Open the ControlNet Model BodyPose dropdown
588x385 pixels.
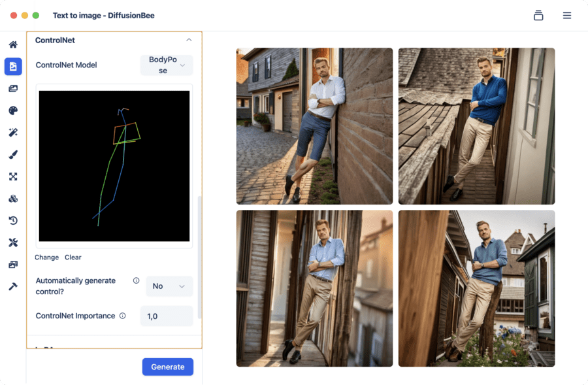click(x=167, y=65)
